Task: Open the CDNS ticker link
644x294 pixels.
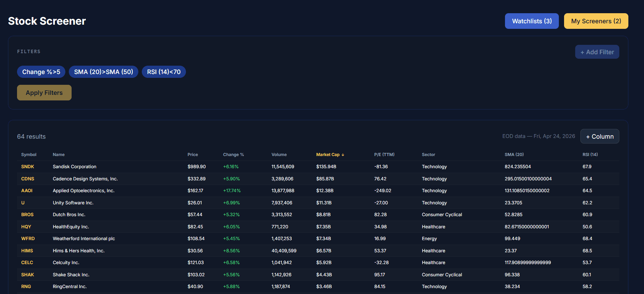Action: coord(28,179)
